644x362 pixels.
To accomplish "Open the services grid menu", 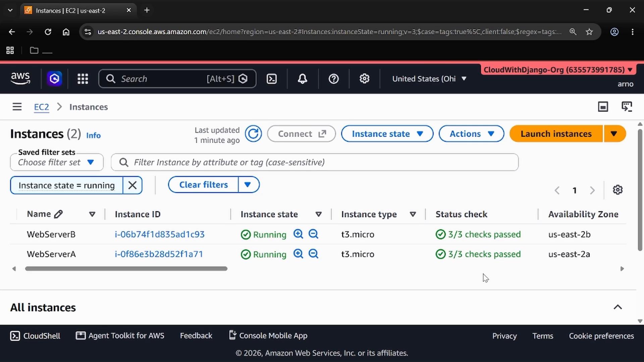I will [x=83, y=79].
